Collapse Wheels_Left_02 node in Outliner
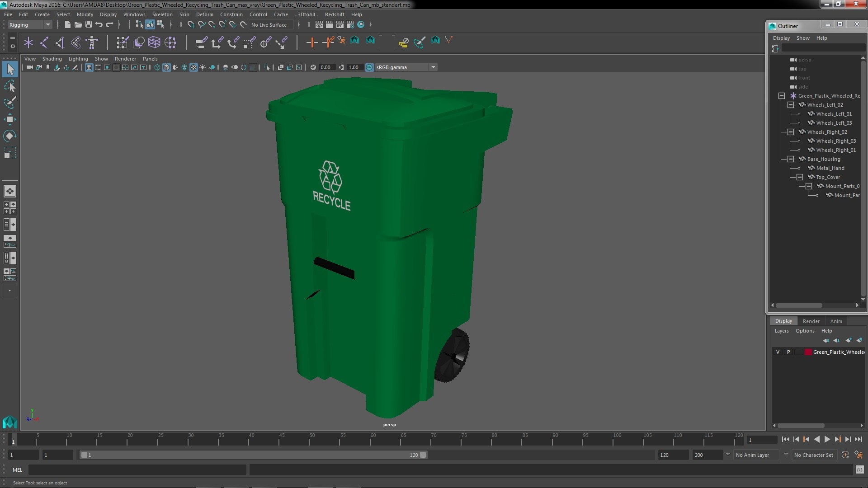Screen dimensions: 868x488 point(790,105)
